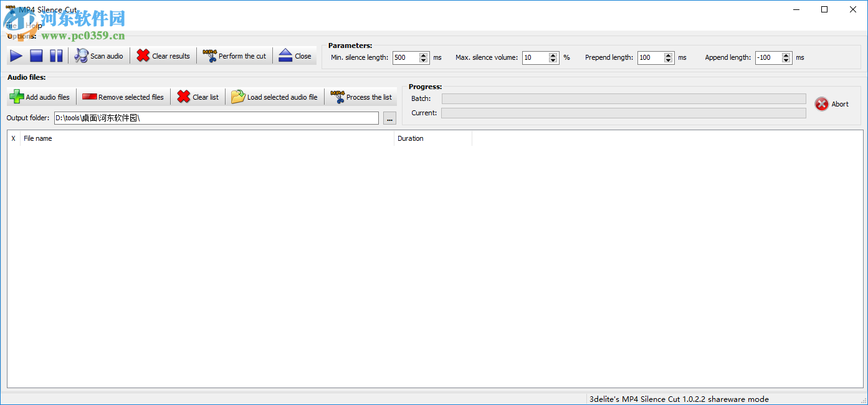868x405 pixels.
Task: Abort the current processing
Action: [832, 104]
